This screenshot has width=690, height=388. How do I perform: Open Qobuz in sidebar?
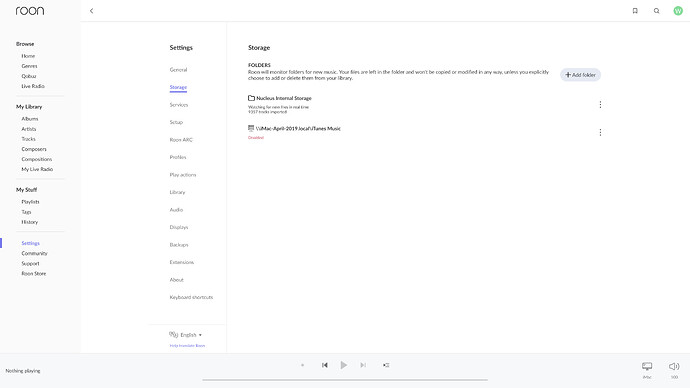click(x=29, y=76)
